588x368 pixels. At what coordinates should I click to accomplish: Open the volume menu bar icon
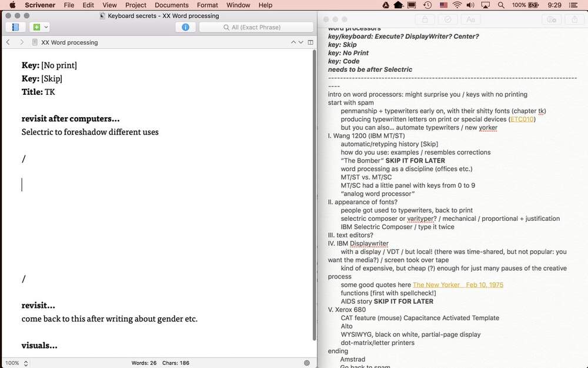(x=470, y=5)
